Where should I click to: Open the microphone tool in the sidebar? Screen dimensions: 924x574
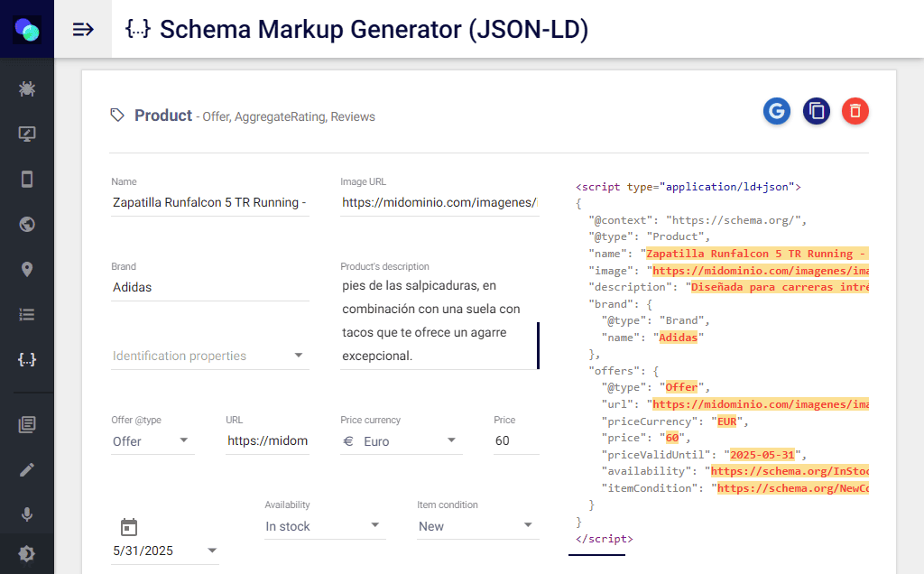[26, 514]
